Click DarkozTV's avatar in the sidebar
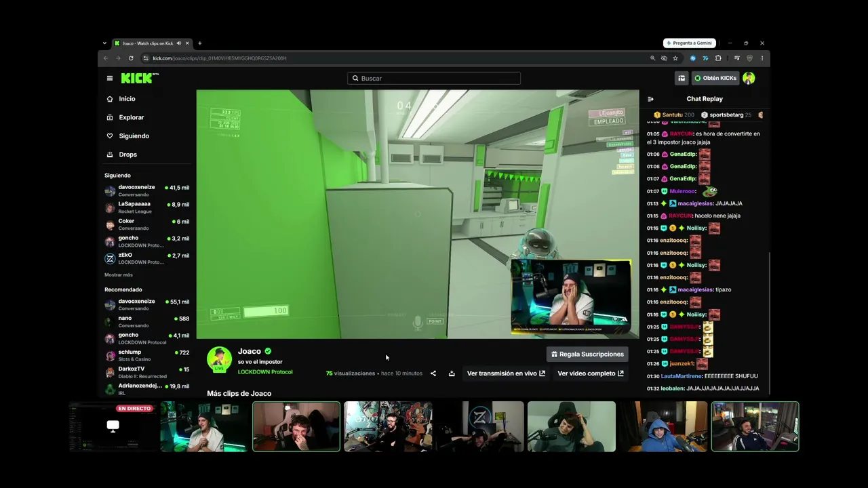The height and width of the screenshot is (488, 868). [x=110, y=373]
